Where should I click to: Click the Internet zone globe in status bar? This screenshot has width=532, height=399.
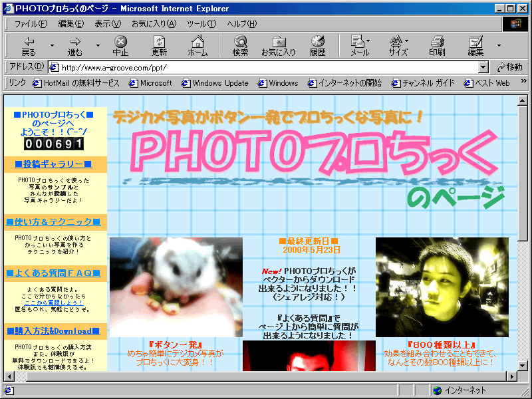(x=438, y=390)
